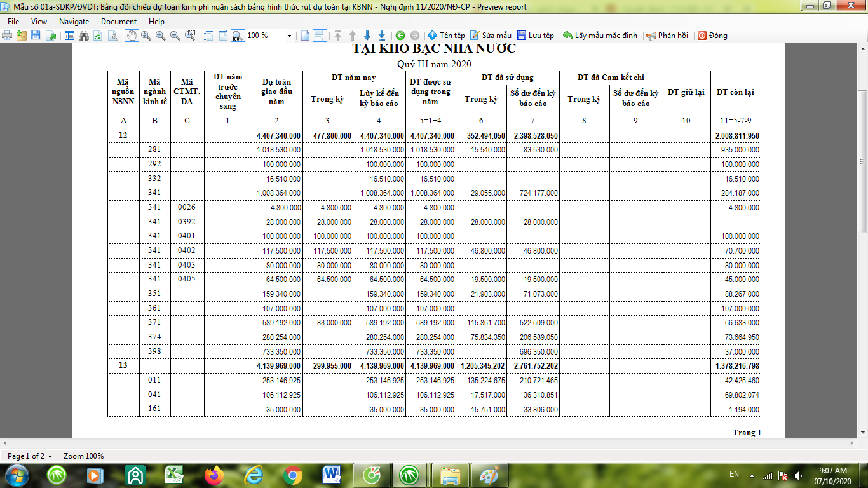Open the zoom percentage dropdown arrow
868x488 pixels.
click(x=290, y=36)
